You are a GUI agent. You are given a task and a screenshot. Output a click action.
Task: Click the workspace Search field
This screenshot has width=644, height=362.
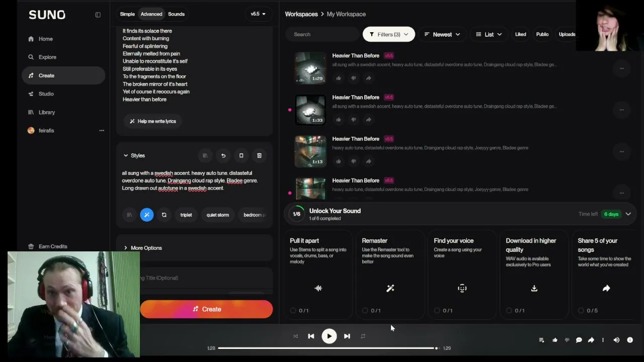pos(323,34)
